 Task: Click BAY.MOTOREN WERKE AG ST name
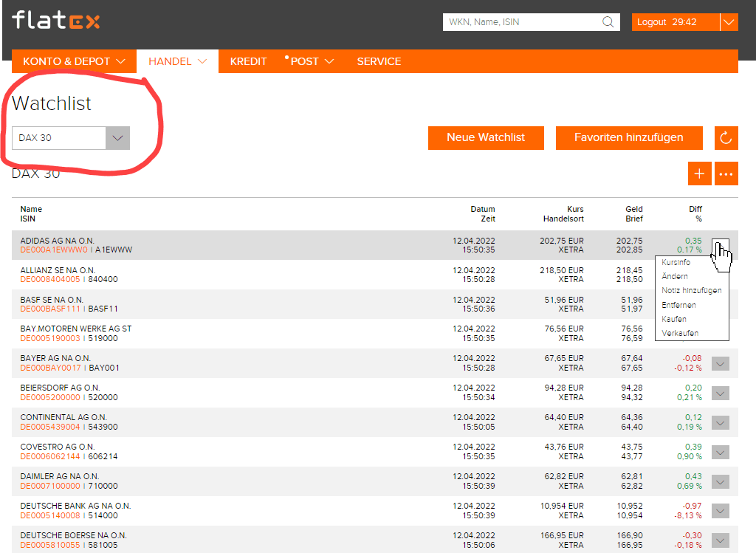click(x=76, y=329)
